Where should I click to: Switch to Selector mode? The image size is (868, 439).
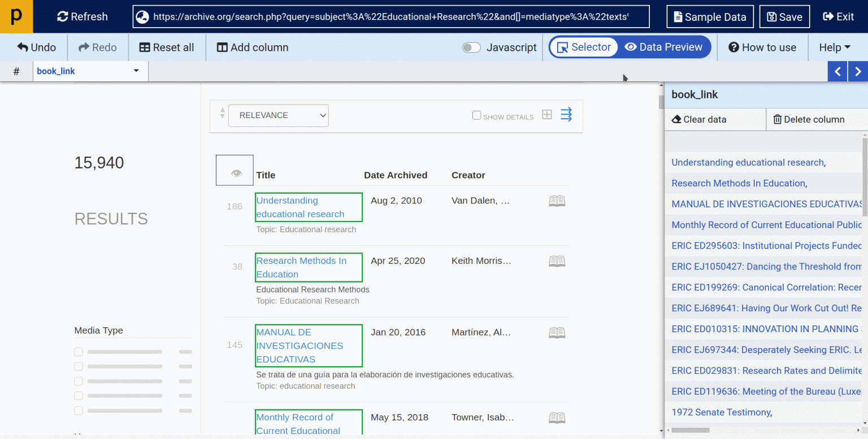(x=583, y=47)
